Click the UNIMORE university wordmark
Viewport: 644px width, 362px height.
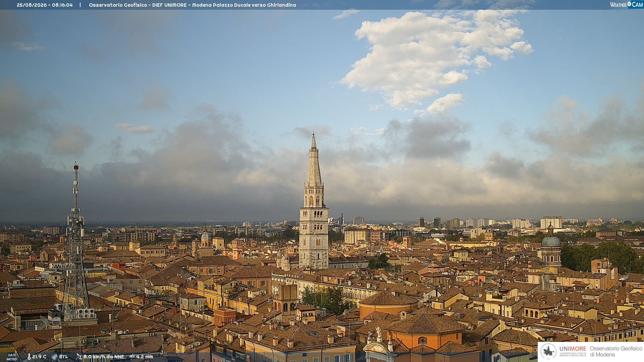coord(573,349)
